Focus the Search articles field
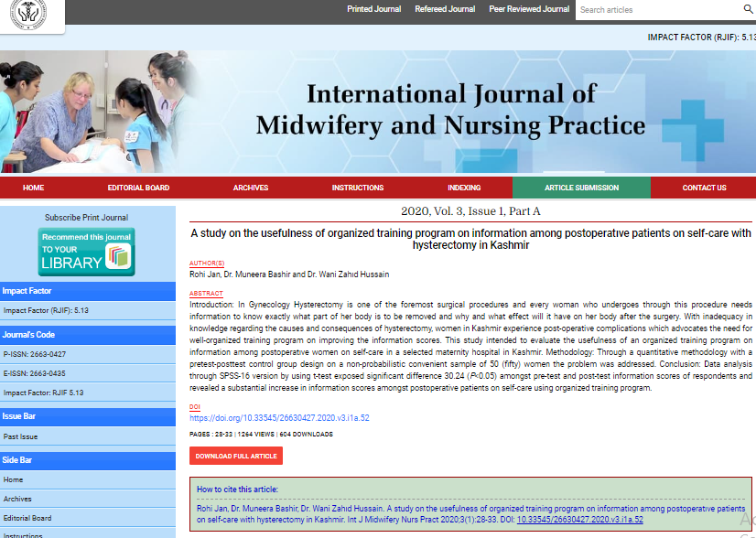The image size is (756, 538). 658,10
